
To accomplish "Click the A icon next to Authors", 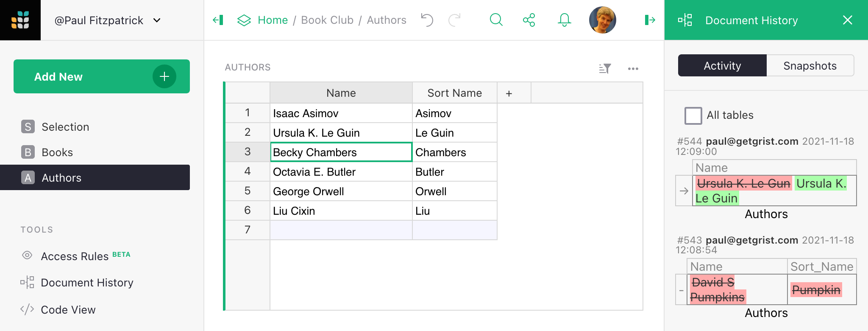I will (x=28, y=177).
